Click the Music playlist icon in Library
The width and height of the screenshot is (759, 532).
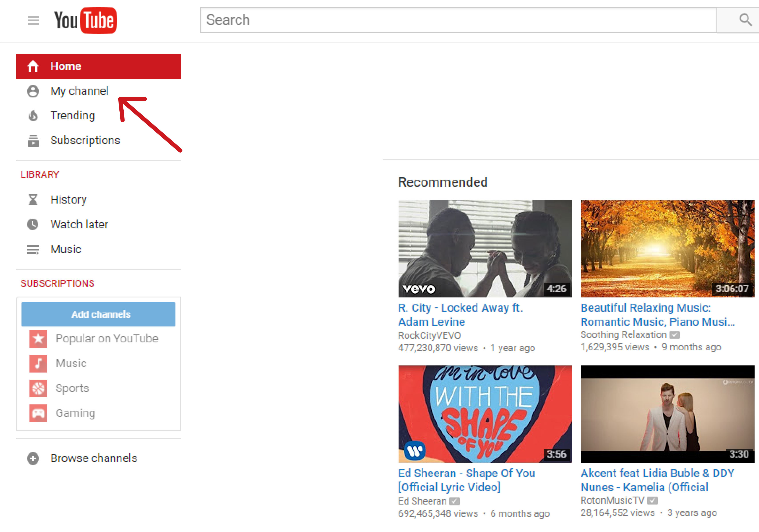pyautogui.click(x=33, y=249)
